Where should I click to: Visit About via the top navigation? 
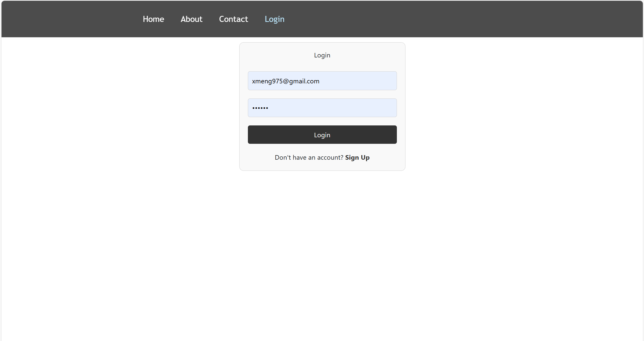click(191, 19)
